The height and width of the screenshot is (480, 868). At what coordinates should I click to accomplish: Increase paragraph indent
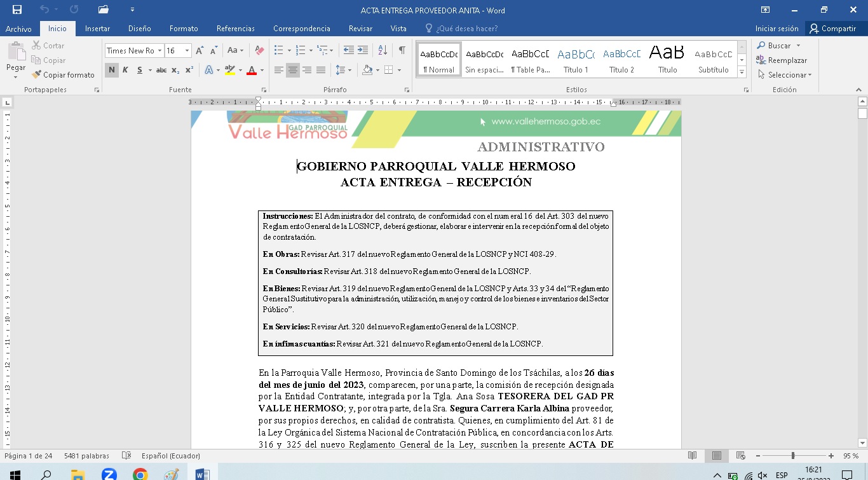363,50
